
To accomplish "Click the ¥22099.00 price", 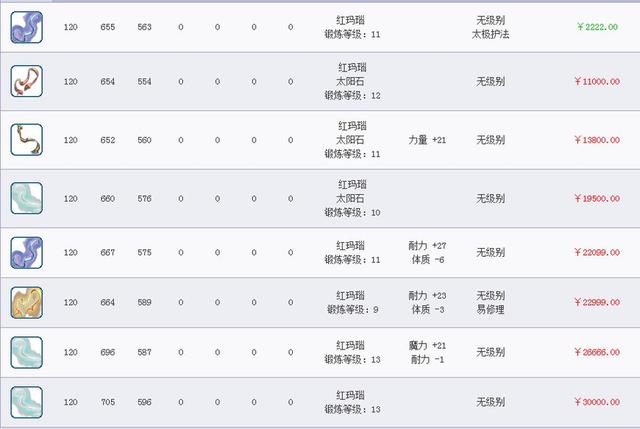I will click(x=594, y=252).
